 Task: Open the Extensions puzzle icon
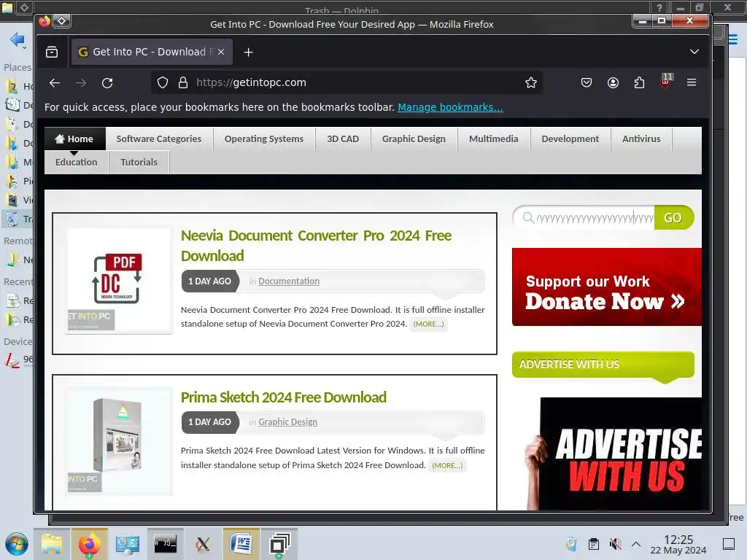[x=639, y=83]
